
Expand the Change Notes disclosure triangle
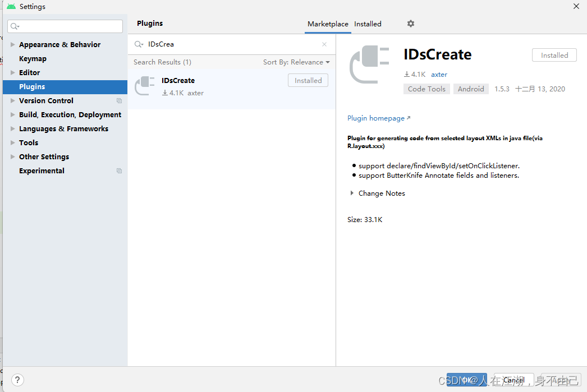point(351,193)
